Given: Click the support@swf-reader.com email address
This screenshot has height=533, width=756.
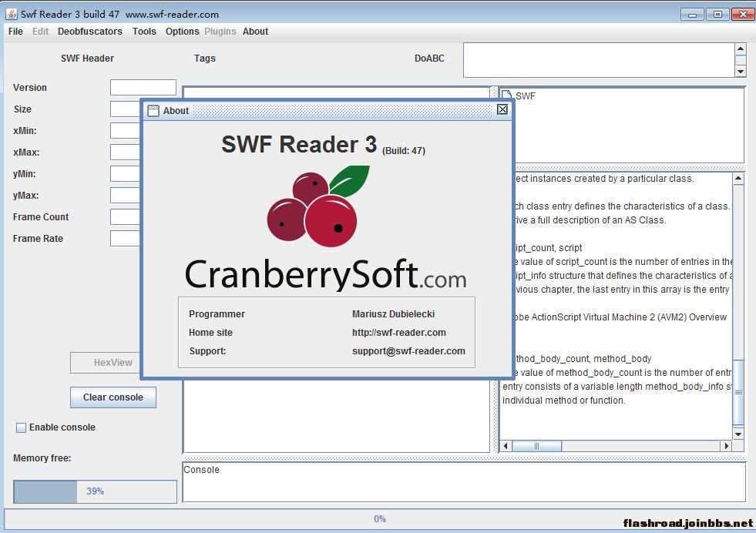Looking at the screenshot, I should (x=408, y=350).
